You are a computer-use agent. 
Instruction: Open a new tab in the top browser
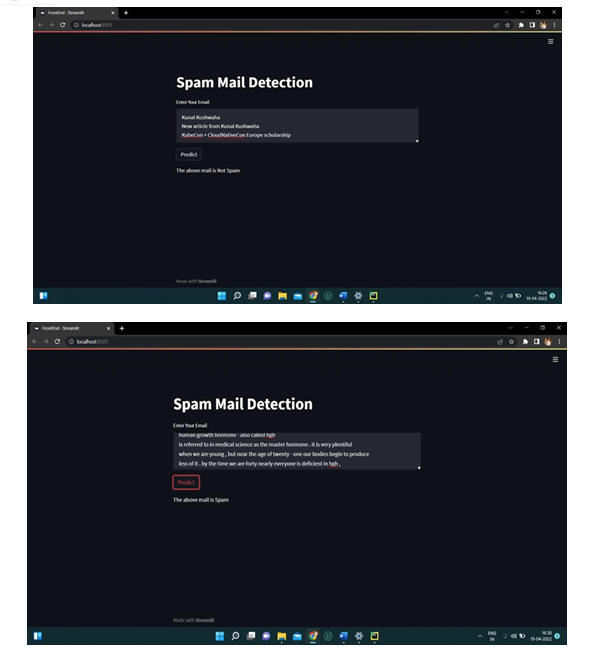point(126,13)
